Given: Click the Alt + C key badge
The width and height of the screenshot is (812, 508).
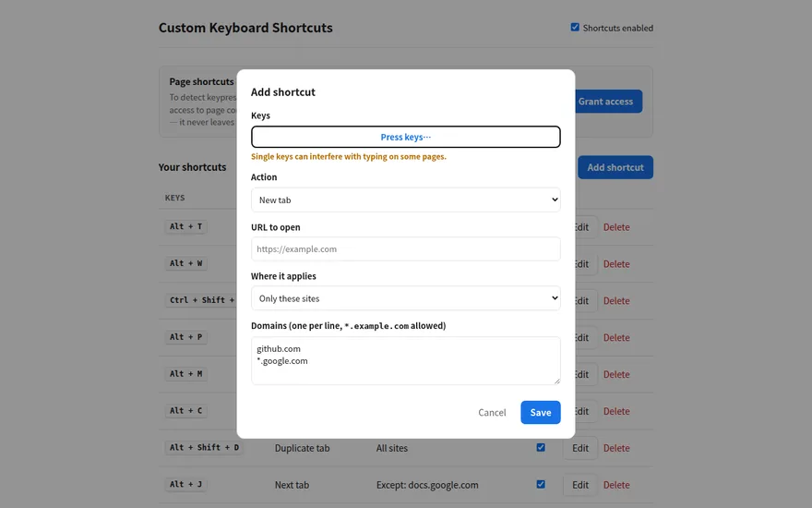Looking at the screenshot, I should coord(185,410).
